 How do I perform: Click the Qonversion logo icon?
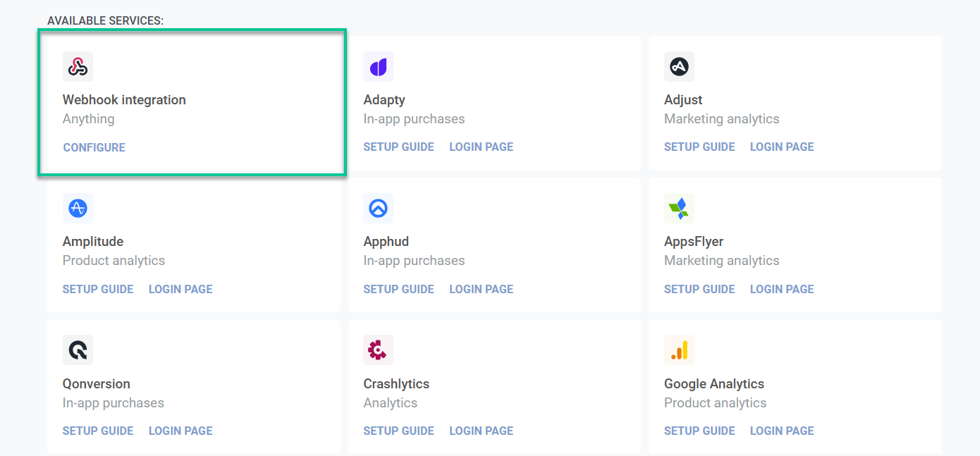click(78, 350)
